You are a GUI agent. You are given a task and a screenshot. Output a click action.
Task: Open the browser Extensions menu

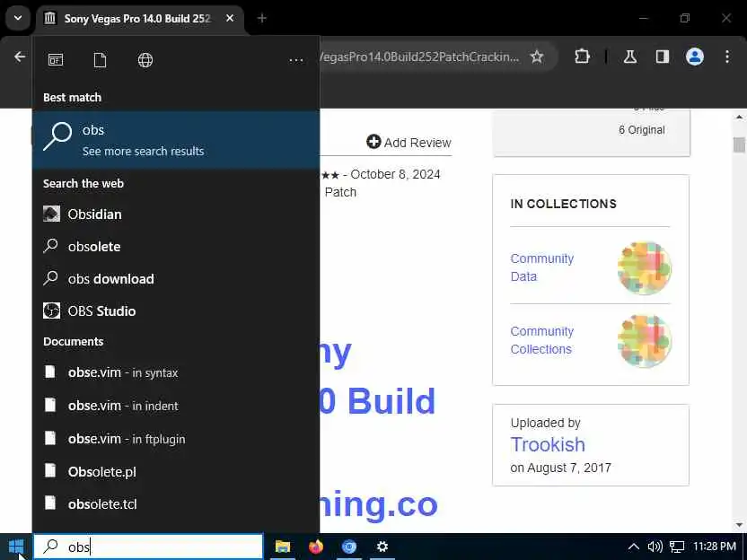click(582, 57)
